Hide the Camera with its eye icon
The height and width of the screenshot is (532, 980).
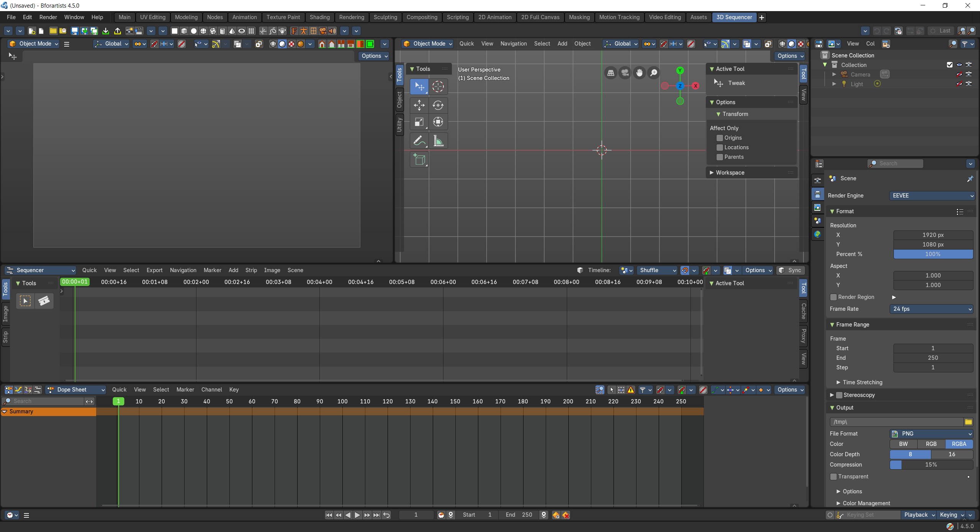point(959,74)
